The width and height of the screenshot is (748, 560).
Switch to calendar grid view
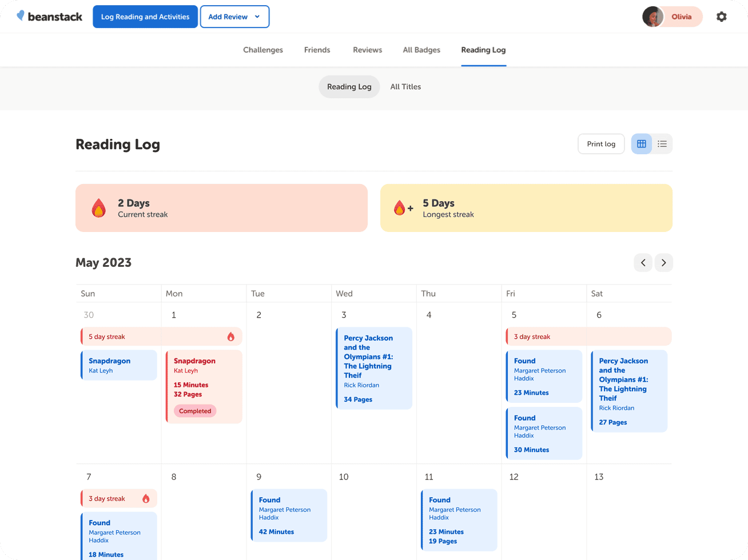[641, 144]
